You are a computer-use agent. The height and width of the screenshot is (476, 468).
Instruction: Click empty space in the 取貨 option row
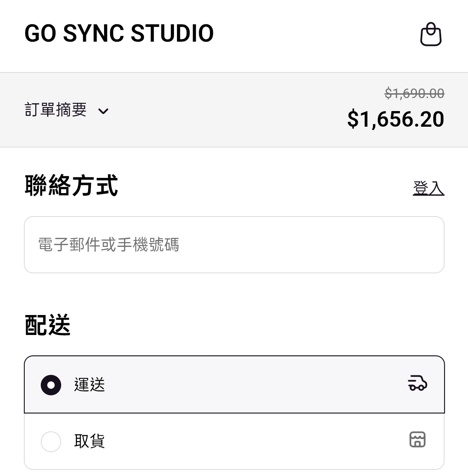(252, 442)
